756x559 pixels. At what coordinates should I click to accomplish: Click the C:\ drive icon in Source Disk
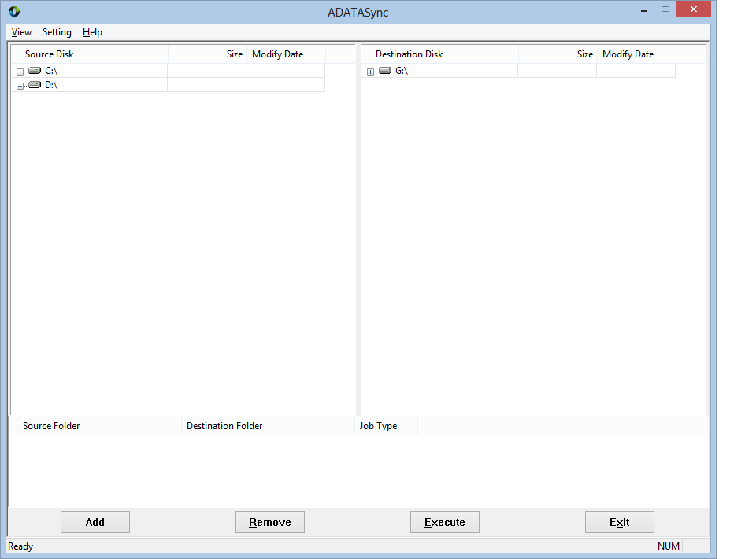point(35,70)
